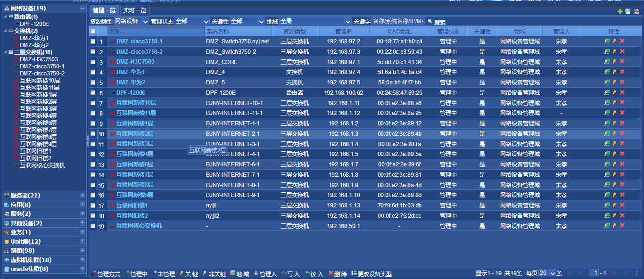Click the key icon in the 互联网核心交换机 row
Viewport: 644px width, 279px height.
click(x=614, y=226)
